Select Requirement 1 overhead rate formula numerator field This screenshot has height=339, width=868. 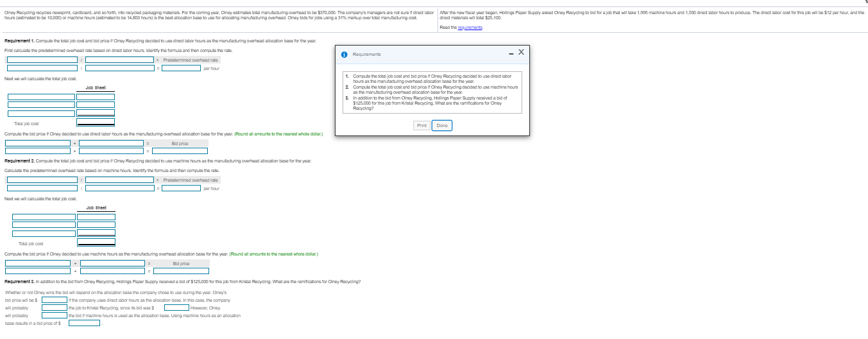42,60
